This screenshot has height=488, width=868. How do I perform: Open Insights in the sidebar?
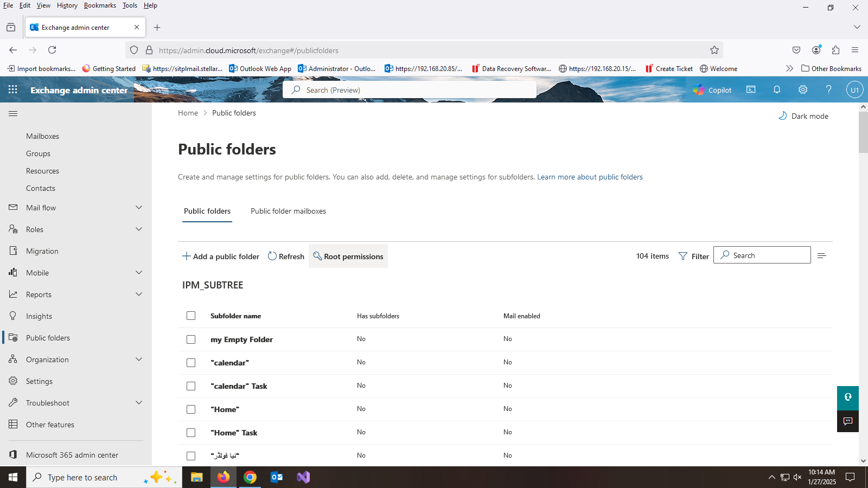point(39,316)
